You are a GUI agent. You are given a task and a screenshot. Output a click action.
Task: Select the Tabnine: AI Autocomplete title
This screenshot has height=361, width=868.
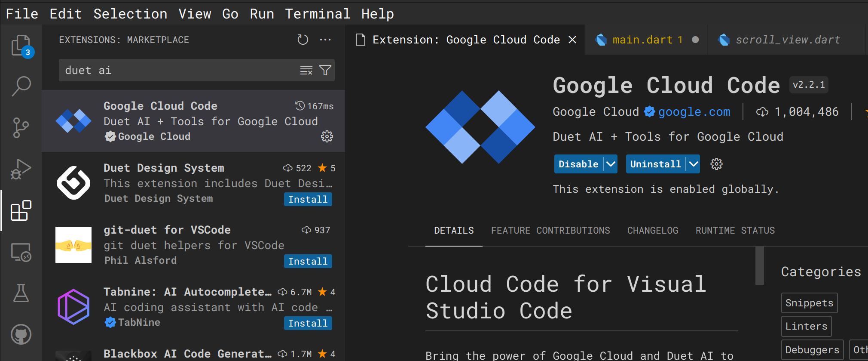187,292
